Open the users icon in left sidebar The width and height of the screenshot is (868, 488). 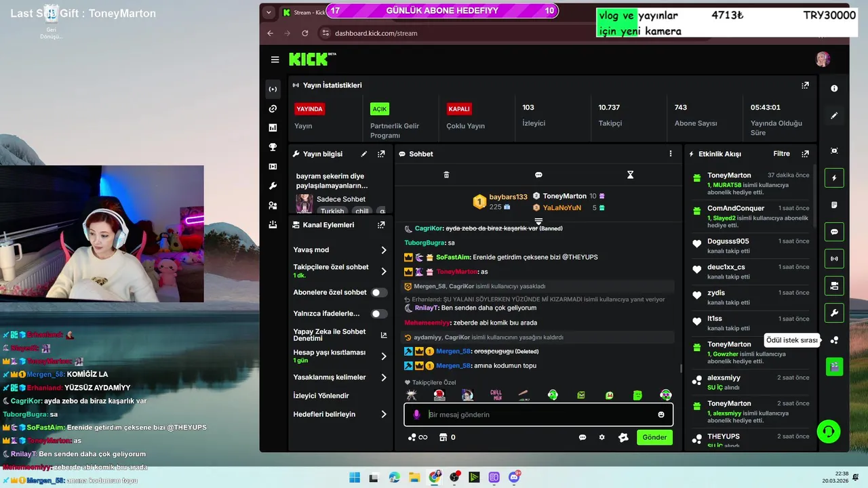pos(273,205)
